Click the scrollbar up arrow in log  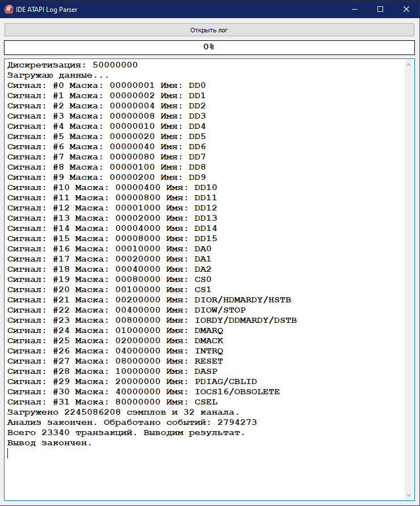tap(409, 65)
